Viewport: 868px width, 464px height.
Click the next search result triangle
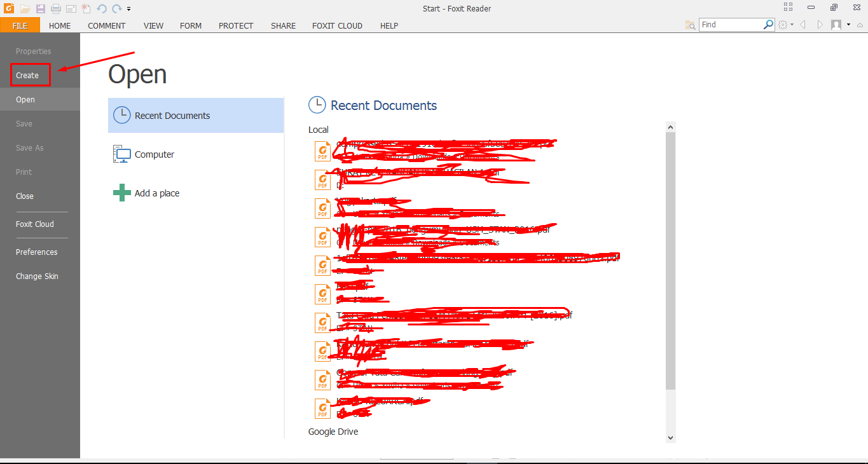click(x=820, y=25)
